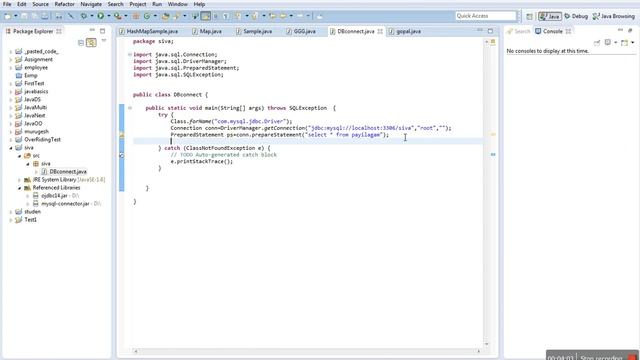The width and height of the screenshot is (640, 360).
Task: Click the editor vertical scroll down arrow
Action: pos(487,344)
